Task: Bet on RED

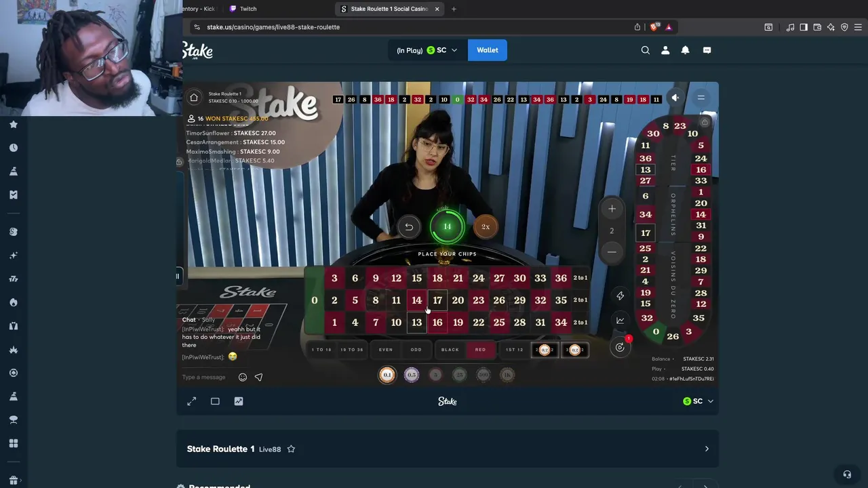Action: [x=481, y=350]
